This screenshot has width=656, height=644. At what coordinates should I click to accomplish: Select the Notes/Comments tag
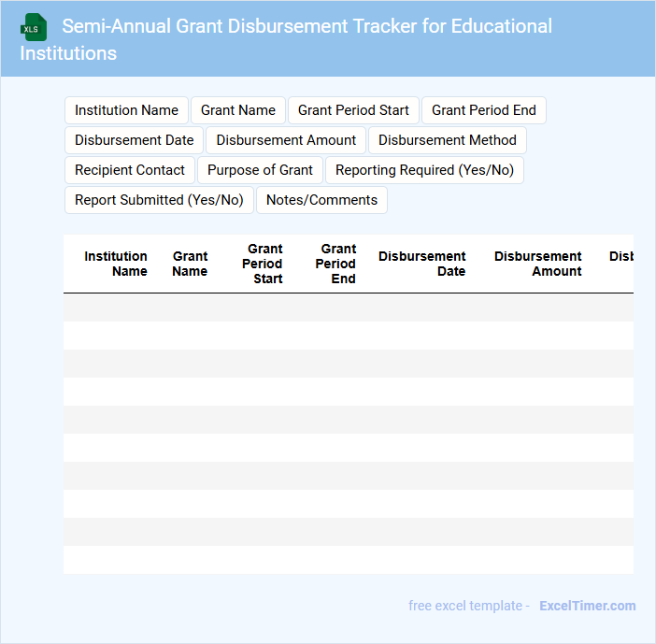[x=321, y=200]
